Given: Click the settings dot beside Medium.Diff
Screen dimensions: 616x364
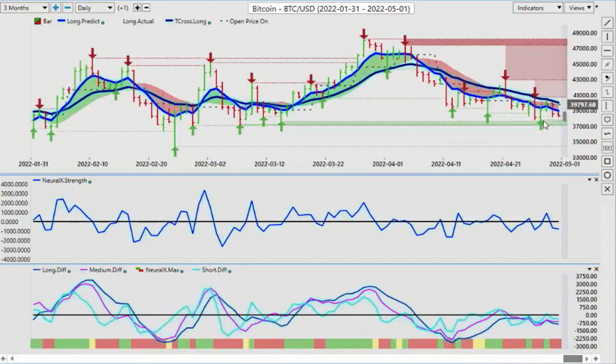Looking at the screenshot, I should (125, 271).
